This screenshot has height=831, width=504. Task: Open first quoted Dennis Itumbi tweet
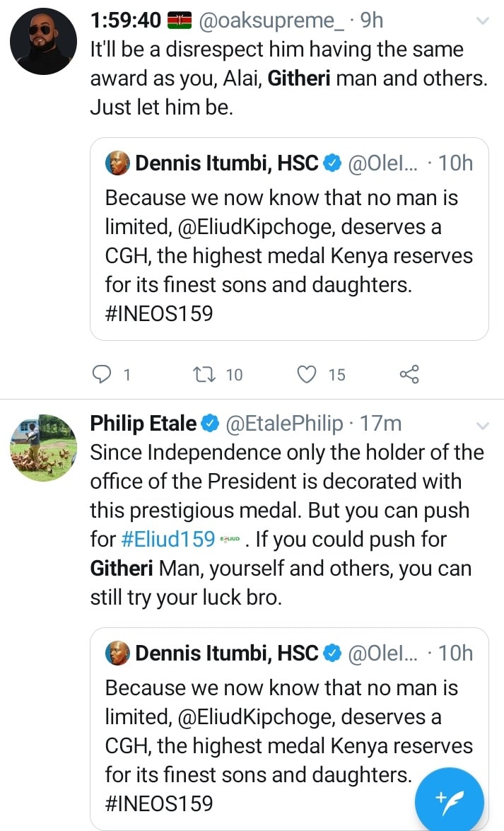[x=289, y=255]
